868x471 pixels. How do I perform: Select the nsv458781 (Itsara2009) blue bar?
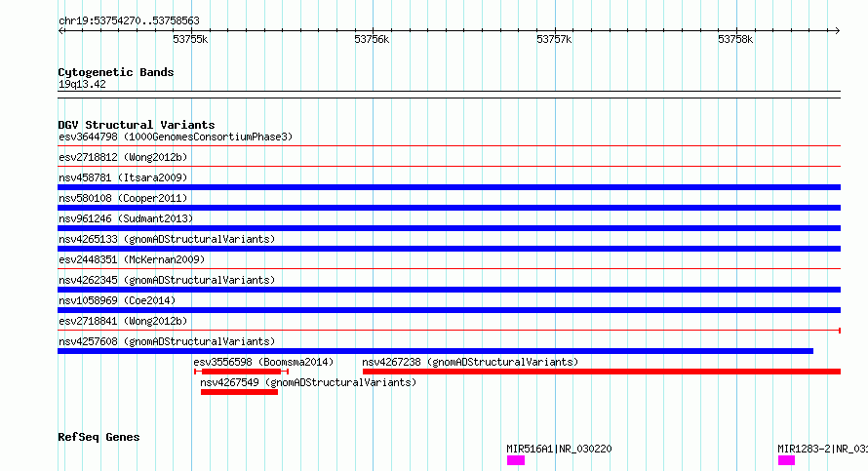[x=449, y=187]
